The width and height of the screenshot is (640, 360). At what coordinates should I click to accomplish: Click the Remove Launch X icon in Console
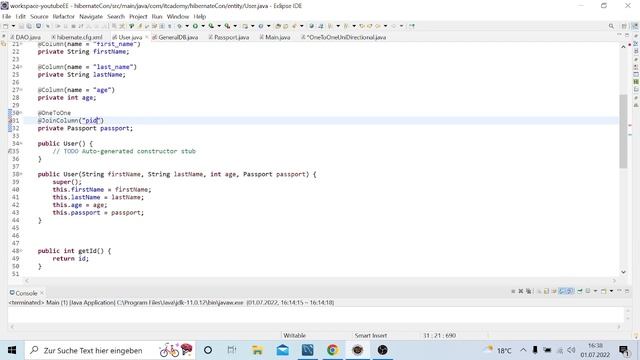click(x=520, y=291)
